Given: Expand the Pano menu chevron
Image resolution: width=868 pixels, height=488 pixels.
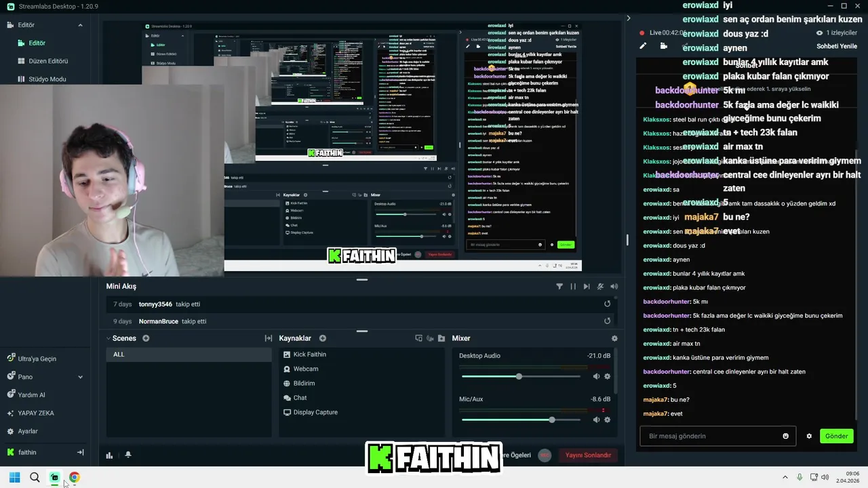Looking at the screenshot, I should pos(80,377).
